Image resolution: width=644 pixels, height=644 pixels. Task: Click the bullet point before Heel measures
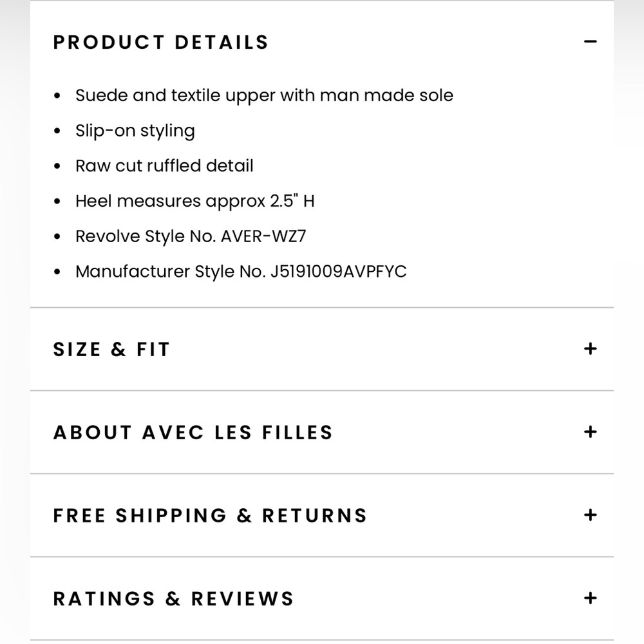click(x=58, y=202)
